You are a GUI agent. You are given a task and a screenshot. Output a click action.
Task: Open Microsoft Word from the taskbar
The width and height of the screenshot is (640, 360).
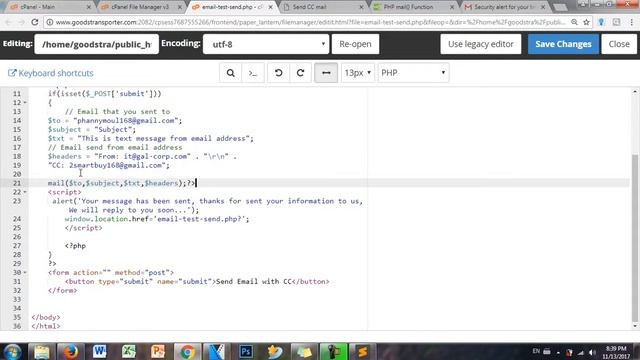click(x=99, y=351)
